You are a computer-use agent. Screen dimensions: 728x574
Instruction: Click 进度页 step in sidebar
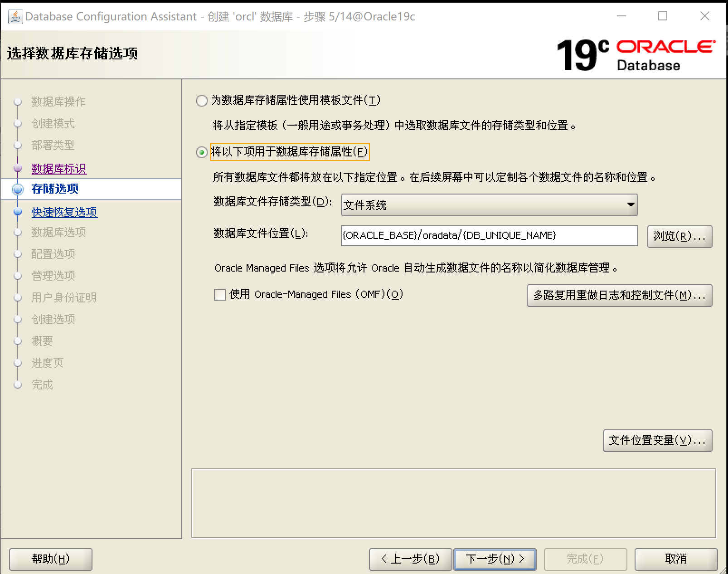[48, 363]
